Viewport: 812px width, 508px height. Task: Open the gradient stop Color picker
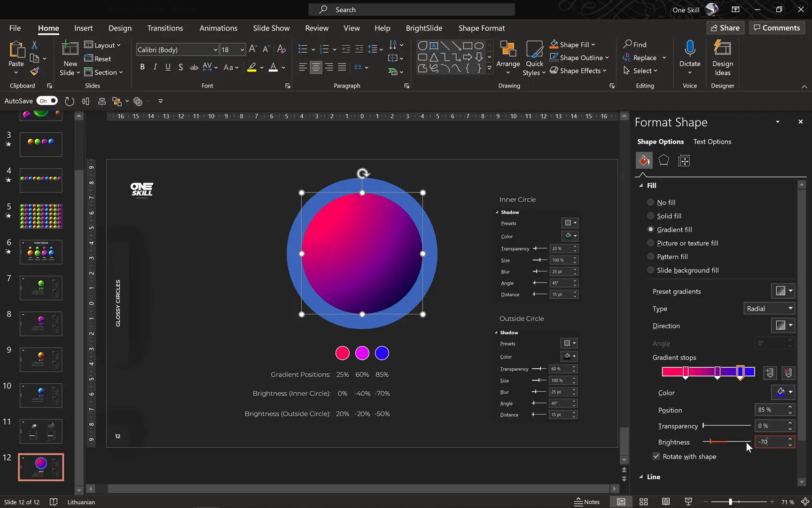click(x=783, y=392)
